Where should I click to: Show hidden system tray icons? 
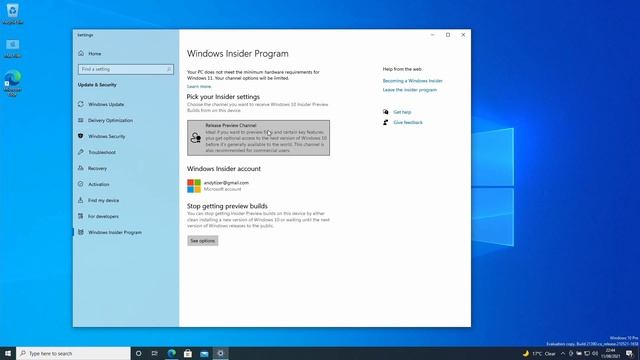563,353
